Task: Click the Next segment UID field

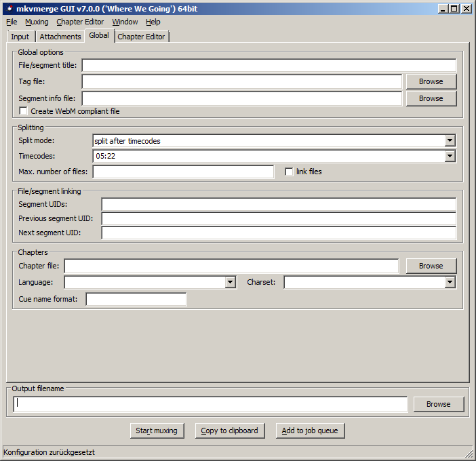Action: coord(279,233)
